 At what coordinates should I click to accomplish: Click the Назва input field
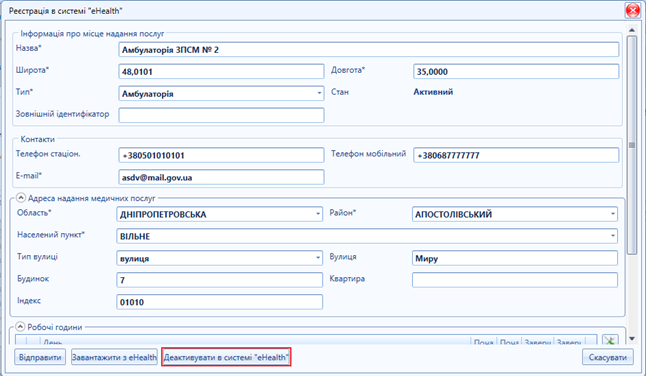[368, 50]
